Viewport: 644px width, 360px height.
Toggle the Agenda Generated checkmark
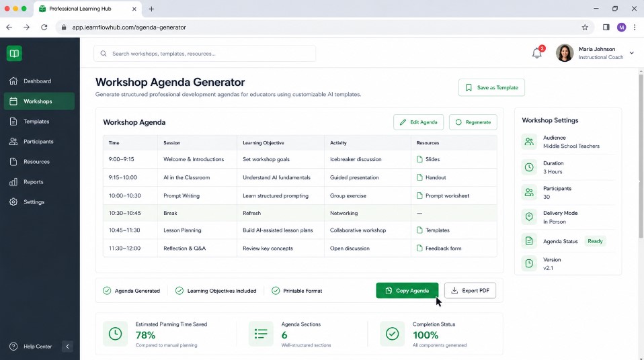point(107,291)
